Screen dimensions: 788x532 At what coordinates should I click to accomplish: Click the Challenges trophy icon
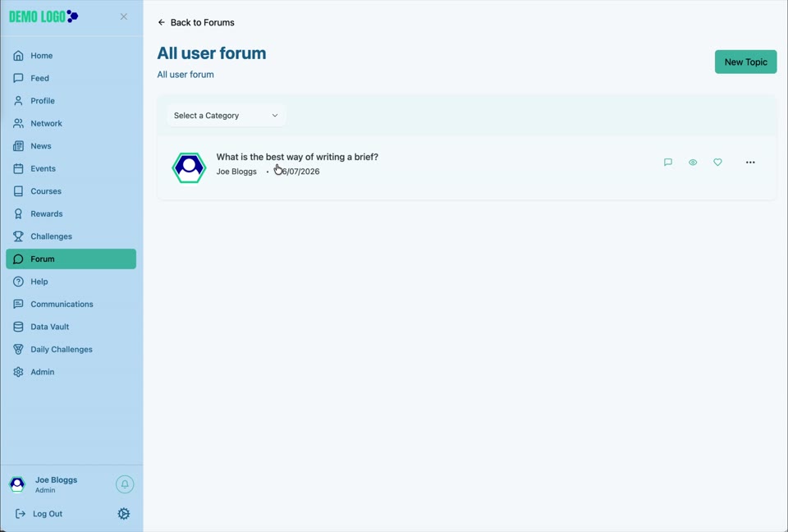click(x=18, y=236)
